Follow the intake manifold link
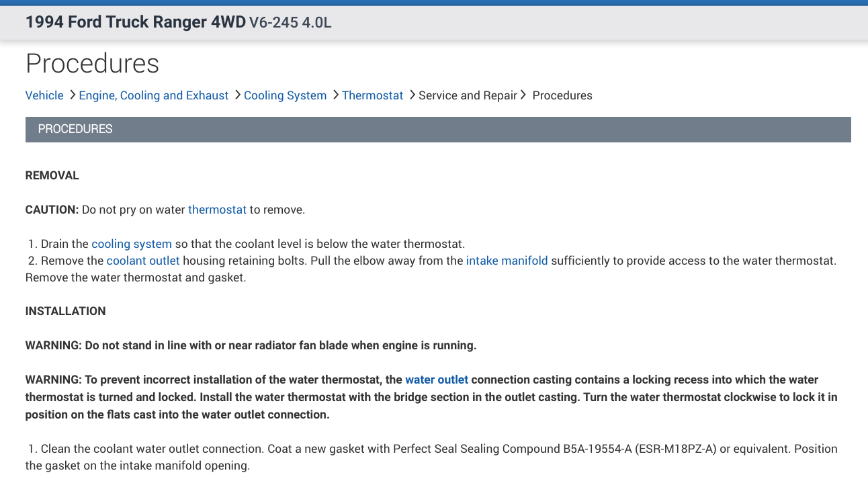 [x=507, y=261]
